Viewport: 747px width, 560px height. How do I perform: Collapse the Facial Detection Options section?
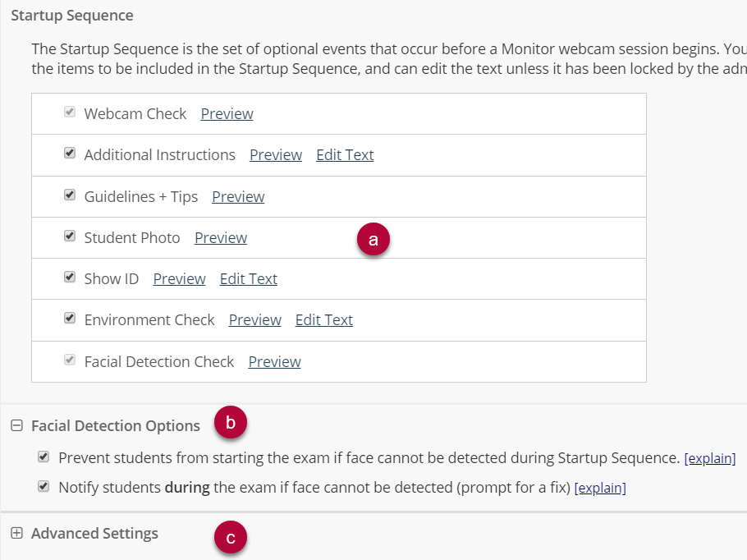pos(16,425)
